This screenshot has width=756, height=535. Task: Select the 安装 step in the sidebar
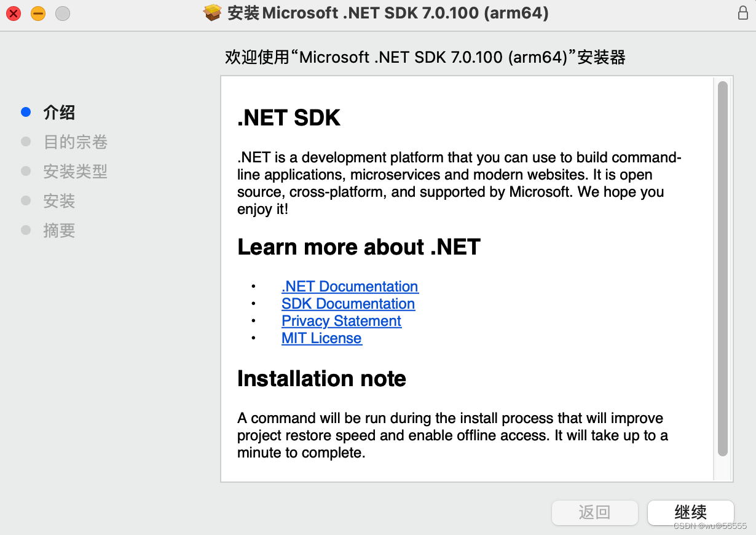60,201
